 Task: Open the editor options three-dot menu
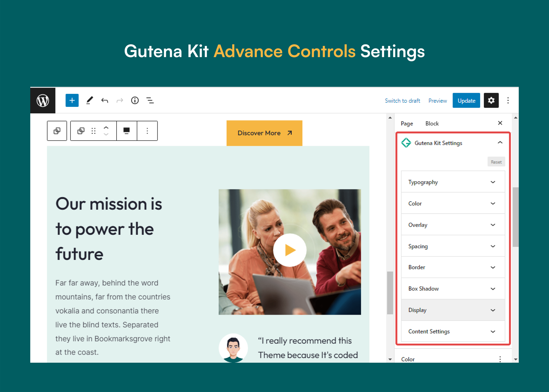tap(508, 100)
